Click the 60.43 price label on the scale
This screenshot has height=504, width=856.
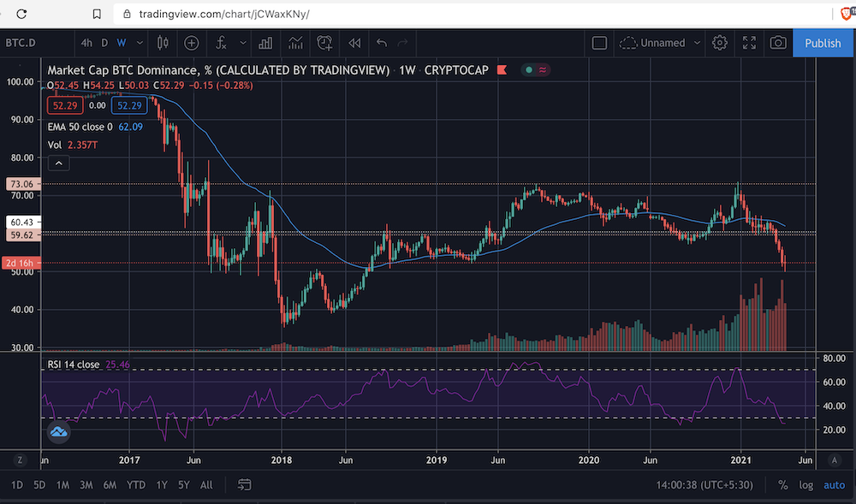(22, 222)
